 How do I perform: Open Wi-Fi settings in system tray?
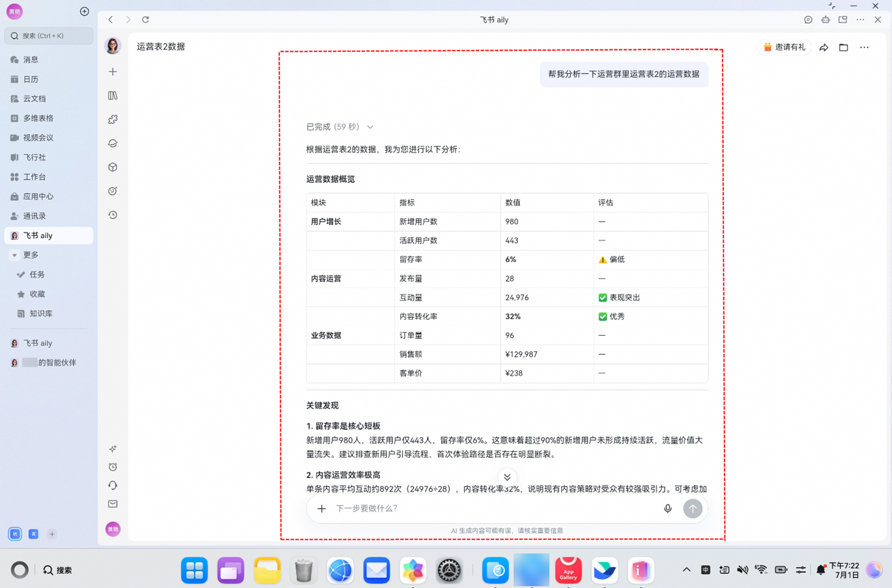[761, 570]
